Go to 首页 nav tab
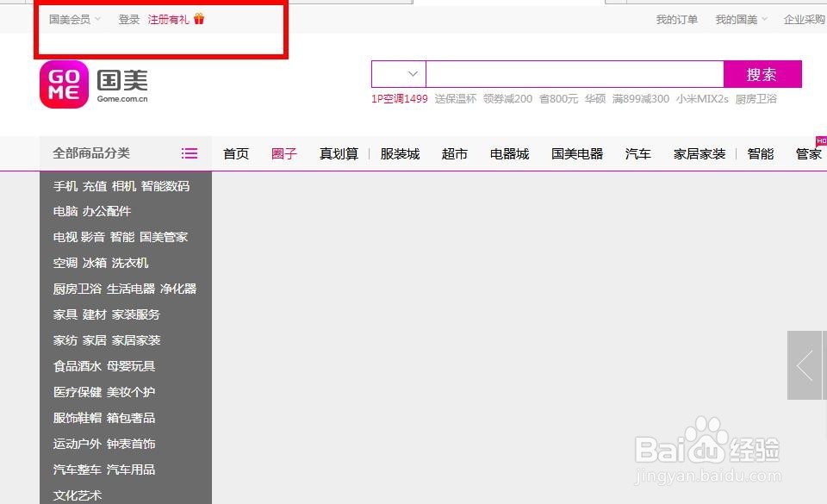The image size is (827, 504). tap(236, 154)
